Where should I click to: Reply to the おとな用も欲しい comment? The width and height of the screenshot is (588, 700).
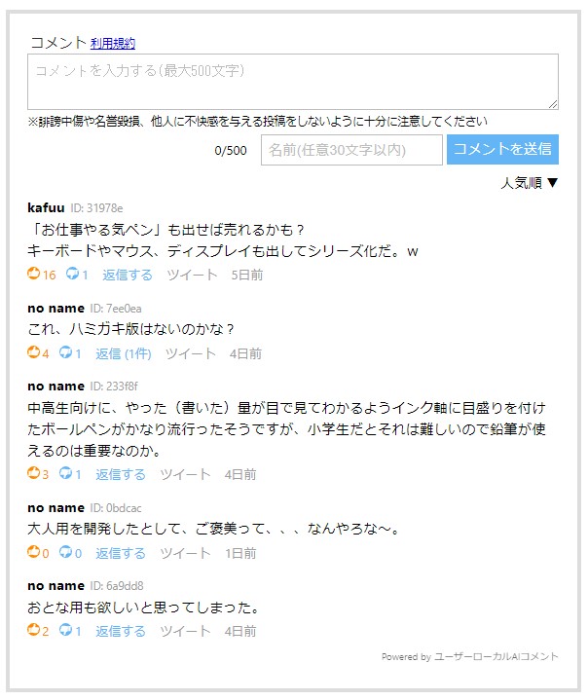tap(121, 631)
